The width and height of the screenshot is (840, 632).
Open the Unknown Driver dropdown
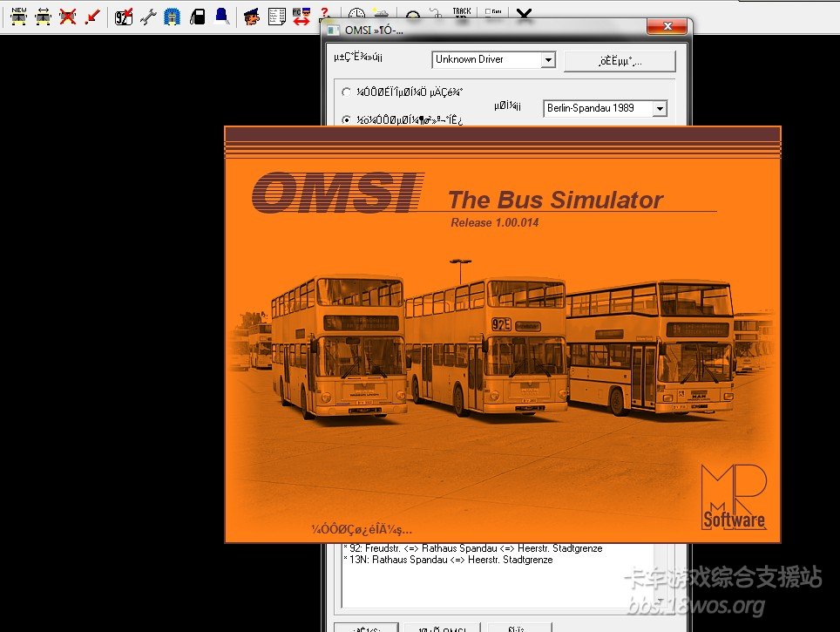[x=548, y=60]
